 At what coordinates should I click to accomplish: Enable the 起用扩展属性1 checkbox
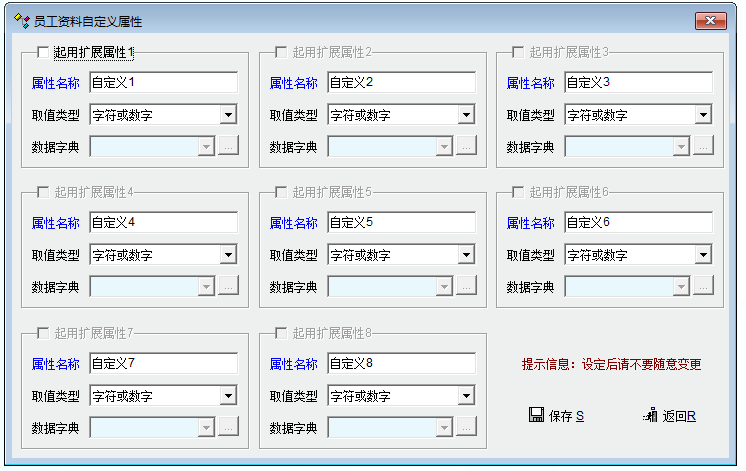point(43,52)
